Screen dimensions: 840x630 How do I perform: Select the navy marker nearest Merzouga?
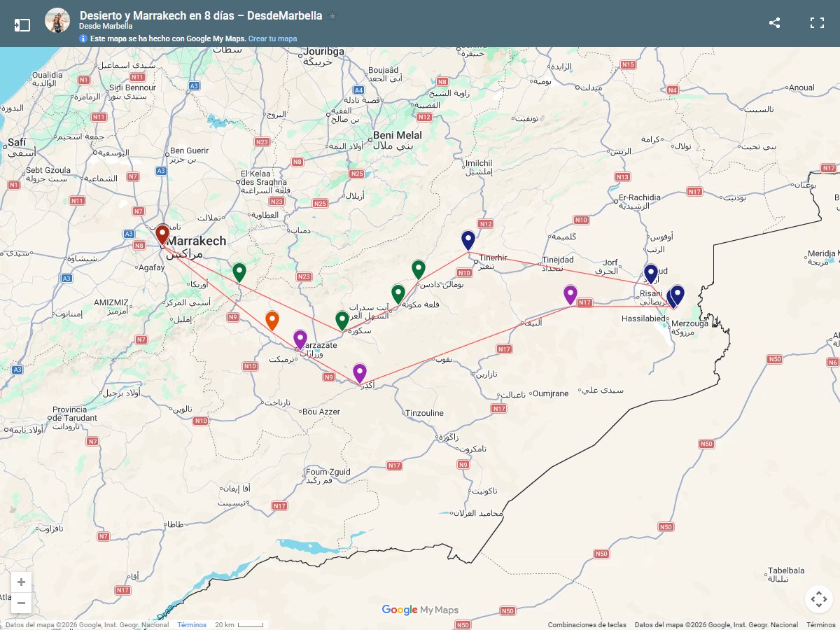tap(678, 295)
